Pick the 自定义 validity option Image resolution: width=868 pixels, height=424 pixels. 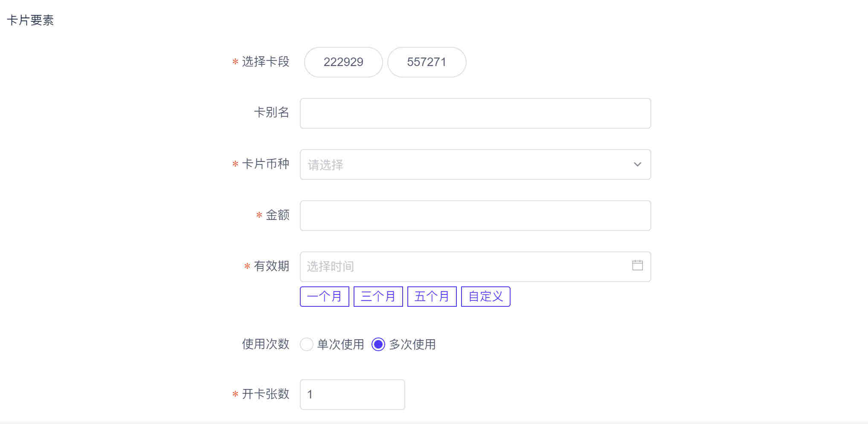pyautogui.click(x=486, y=297)
